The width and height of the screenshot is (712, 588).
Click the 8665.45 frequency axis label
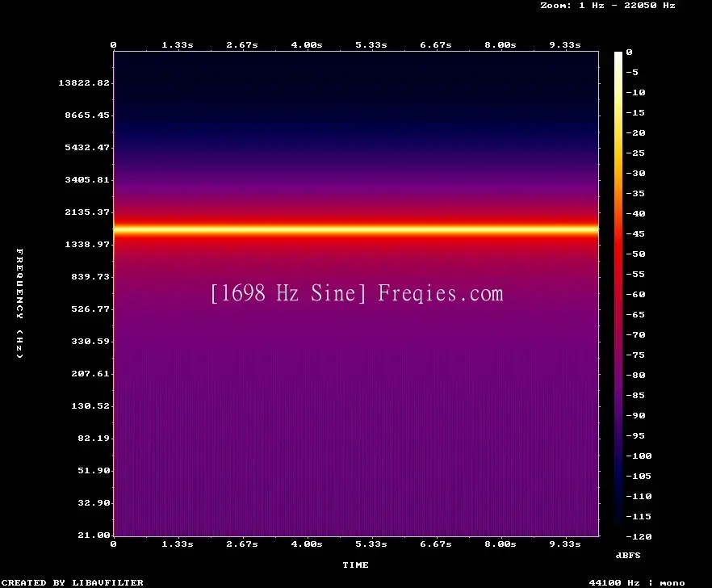[x=87, y=115]
